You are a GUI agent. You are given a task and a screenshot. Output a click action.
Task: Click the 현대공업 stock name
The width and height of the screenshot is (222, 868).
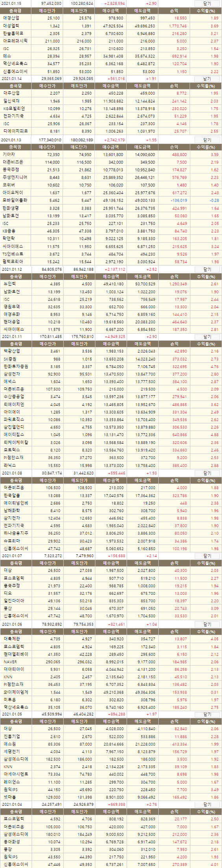pyautogui.click(x=11, y=322)
